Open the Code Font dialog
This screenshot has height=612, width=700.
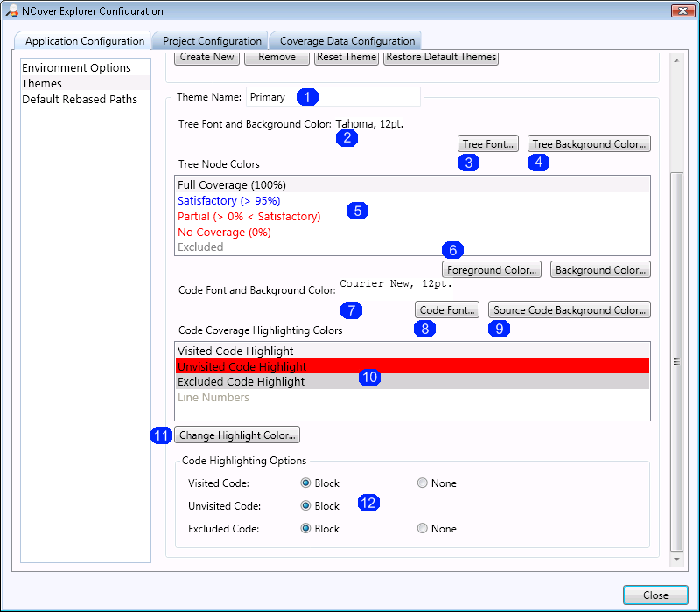coord(447,310)
